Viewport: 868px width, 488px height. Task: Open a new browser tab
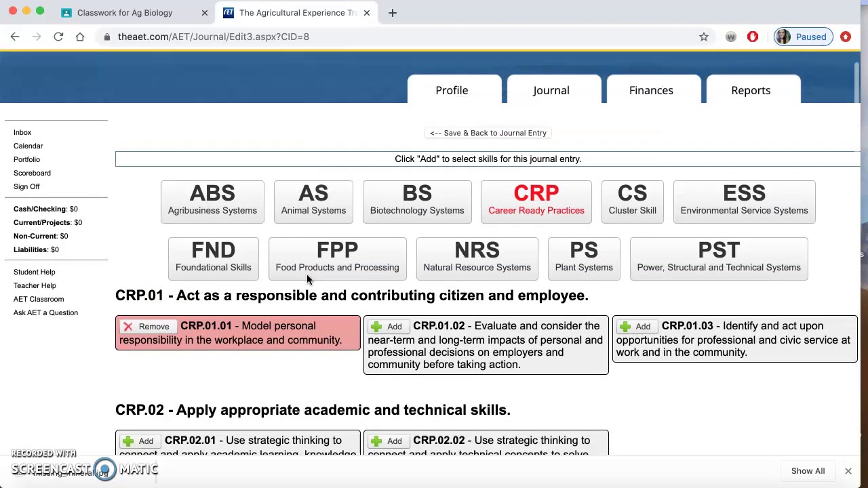(392, 13)
